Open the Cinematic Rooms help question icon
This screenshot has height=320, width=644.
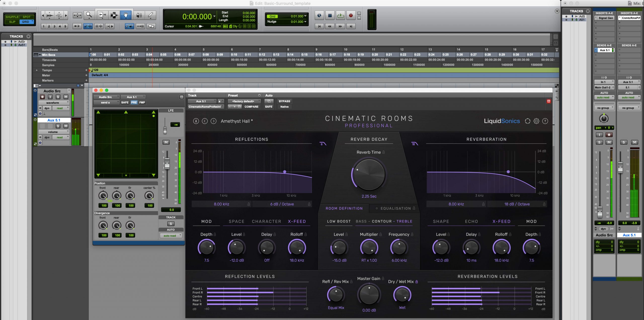(x=545, y=121)
